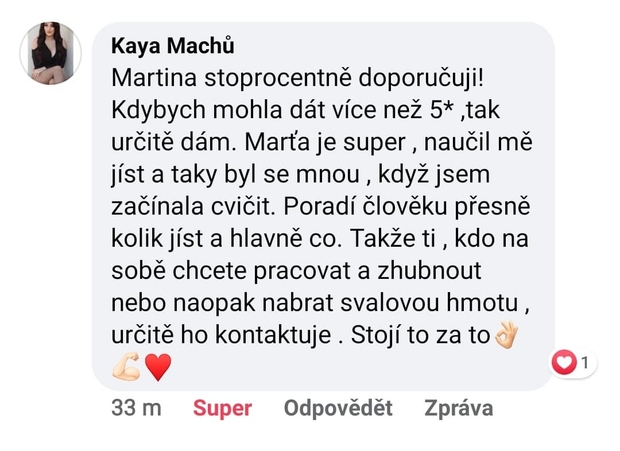Click the red heart emoji in text

[158, 367]
